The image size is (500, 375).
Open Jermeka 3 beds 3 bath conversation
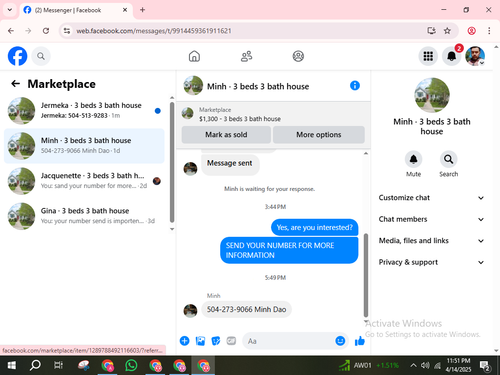(84, 110)
